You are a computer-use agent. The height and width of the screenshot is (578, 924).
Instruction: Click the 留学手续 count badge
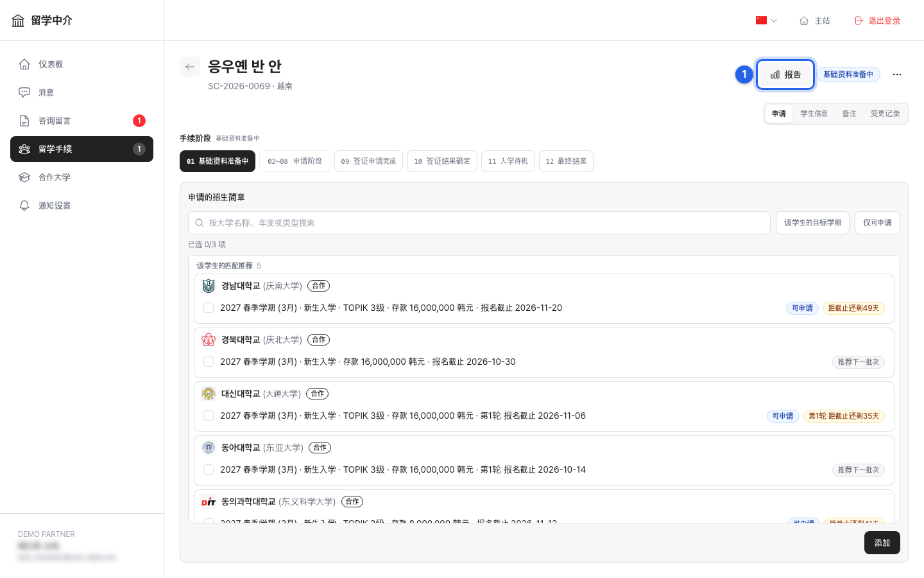tap(139, 149)
